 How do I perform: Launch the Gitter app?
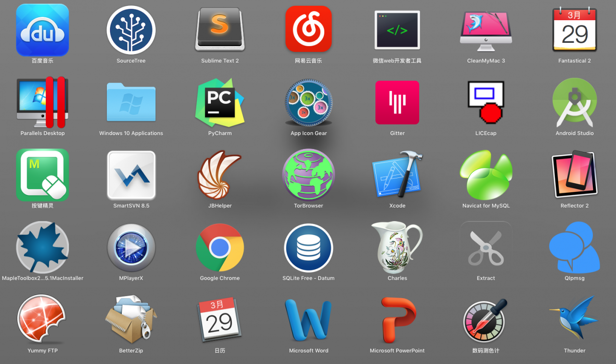397,102
